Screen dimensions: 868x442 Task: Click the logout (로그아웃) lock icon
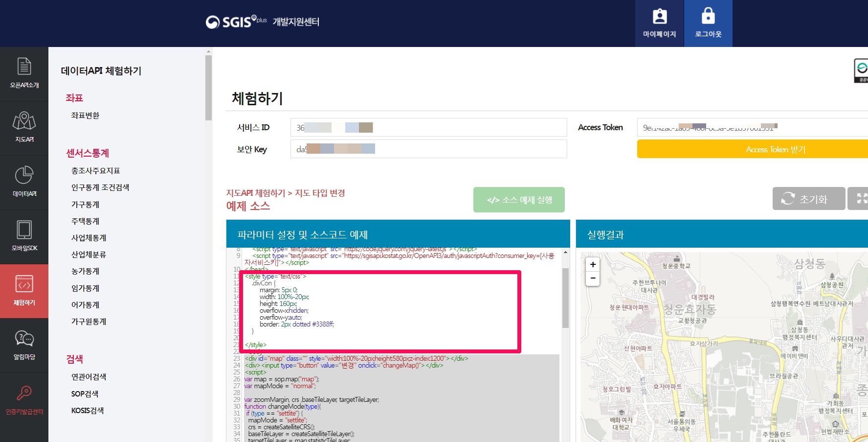click(x=708, y=23)
